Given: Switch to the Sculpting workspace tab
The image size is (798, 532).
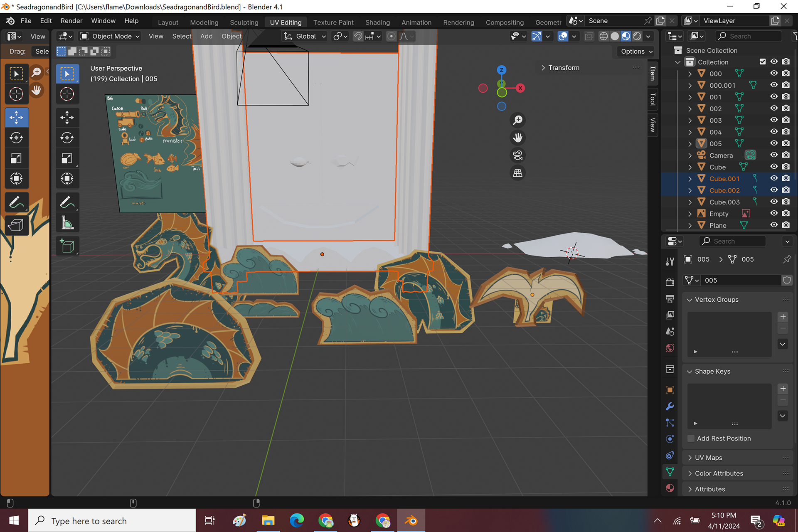Looking at the screenshot, I should coord(244,22).
